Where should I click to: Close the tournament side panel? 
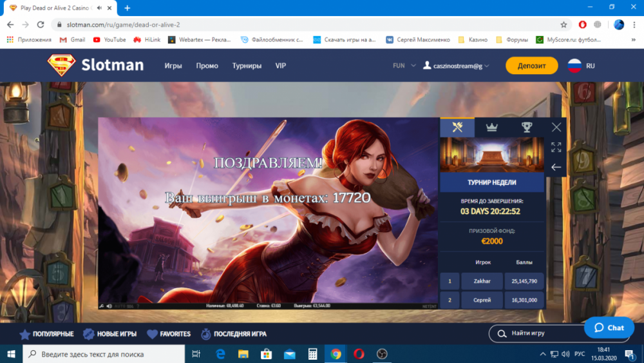click(x=556, y=127)
